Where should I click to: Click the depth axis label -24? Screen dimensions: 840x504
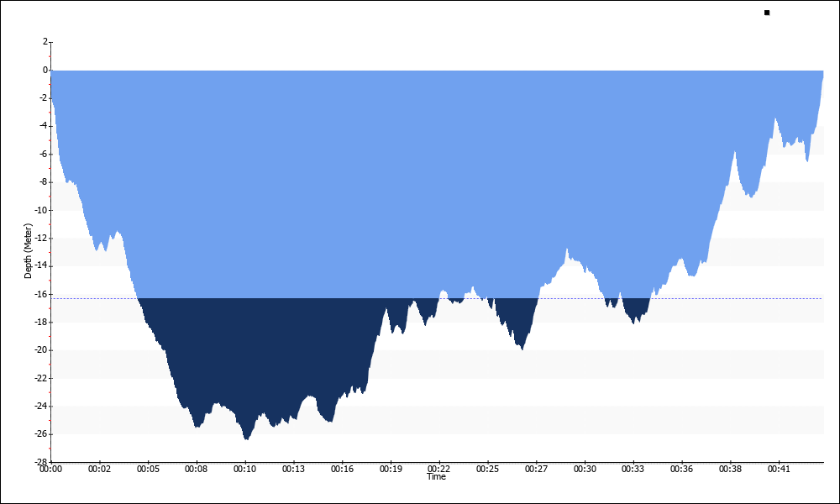point(41,406)
